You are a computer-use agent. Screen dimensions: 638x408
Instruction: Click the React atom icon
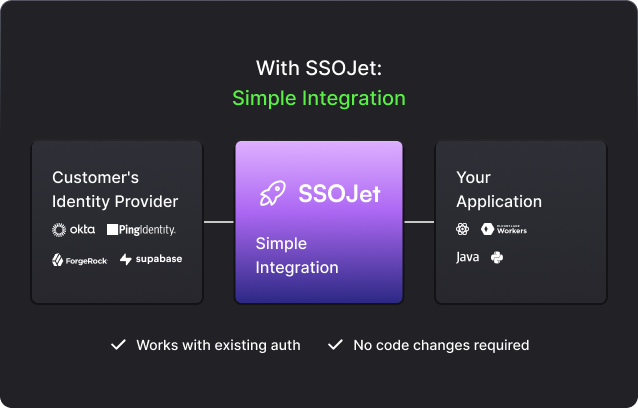pyautogui.click(x=463, y=229)
